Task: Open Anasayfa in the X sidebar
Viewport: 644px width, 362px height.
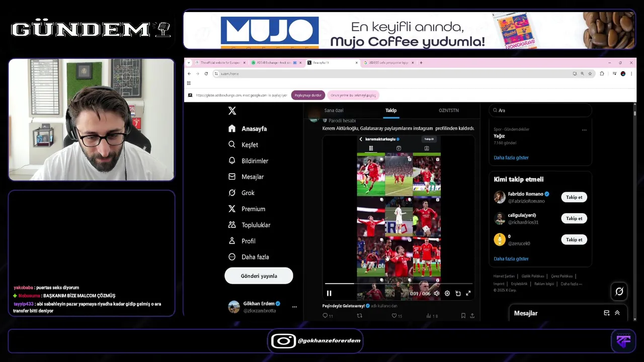Action: coord(247,129)
